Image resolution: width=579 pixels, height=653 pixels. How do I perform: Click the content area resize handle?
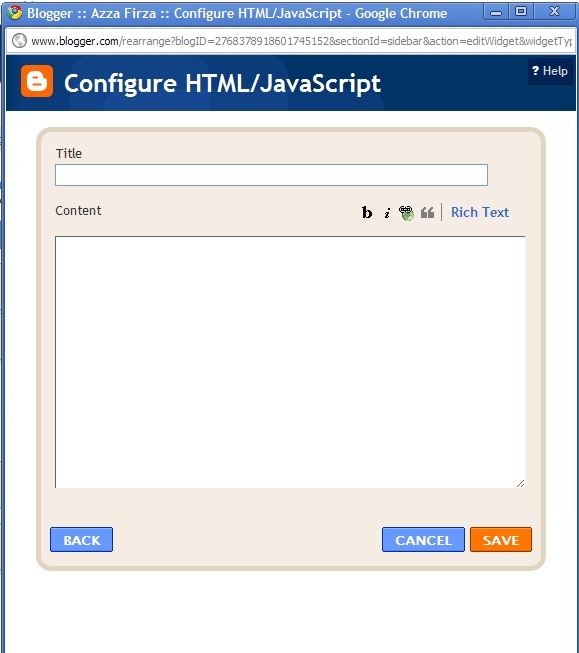click(520, 484)
